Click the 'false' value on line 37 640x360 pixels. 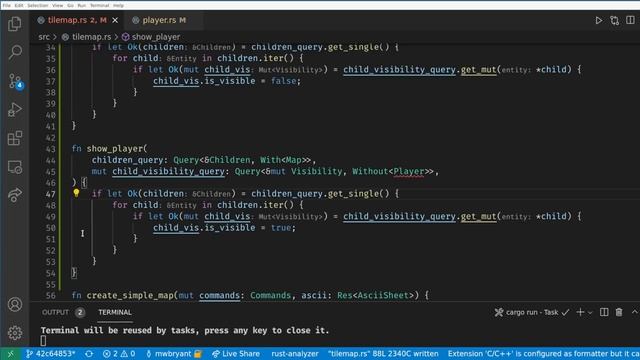(284, 81)
